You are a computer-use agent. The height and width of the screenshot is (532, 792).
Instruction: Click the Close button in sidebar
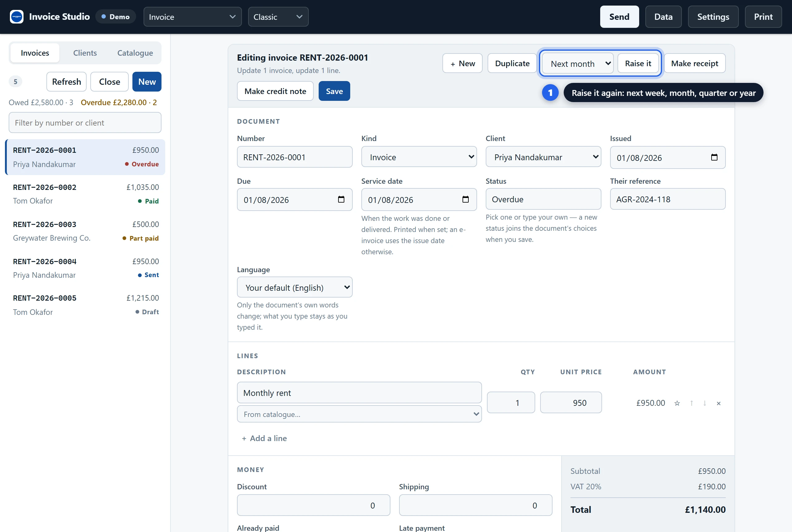pyautogui.click(x=109, y=82)
